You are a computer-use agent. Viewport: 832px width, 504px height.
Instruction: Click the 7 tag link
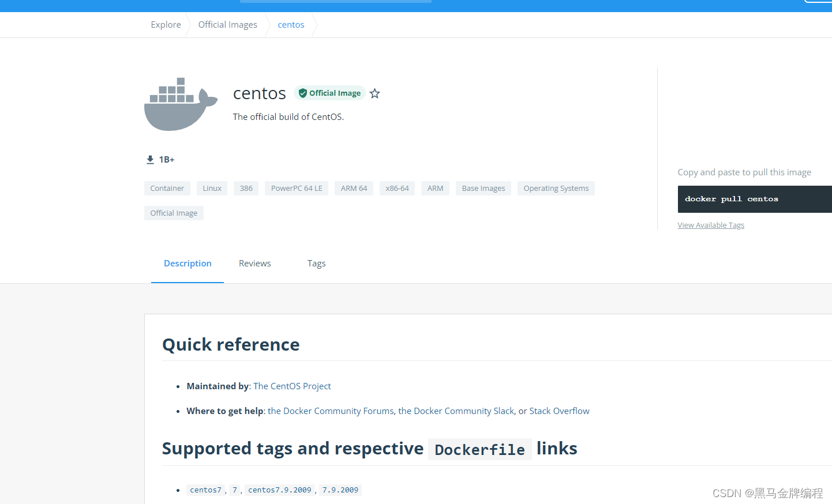(235, 490)
